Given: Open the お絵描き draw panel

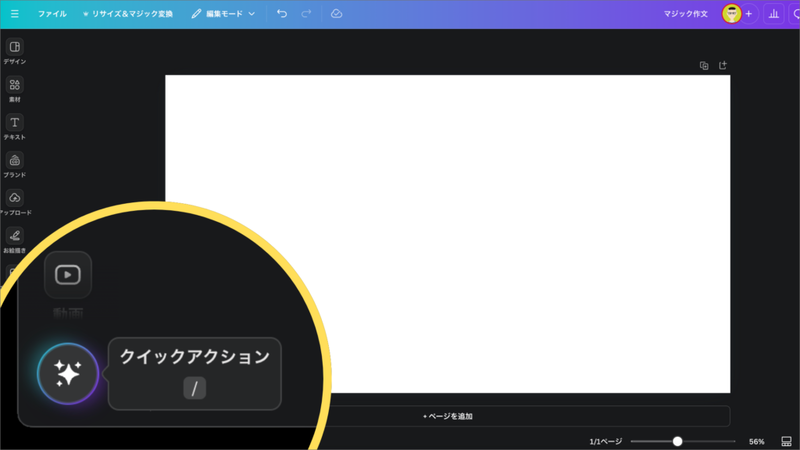Looking at the screenshot, I should [15, 240].
